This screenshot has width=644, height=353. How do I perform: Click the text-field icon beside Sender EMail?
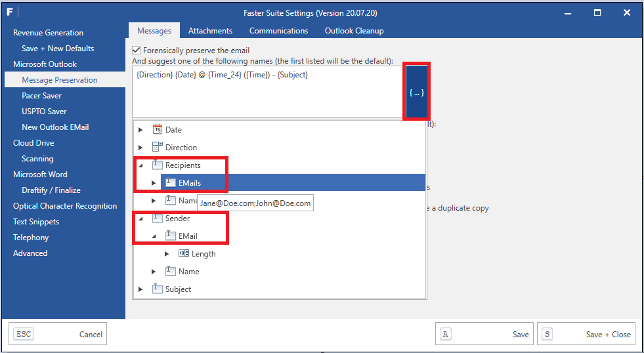(x=171, y=236)
